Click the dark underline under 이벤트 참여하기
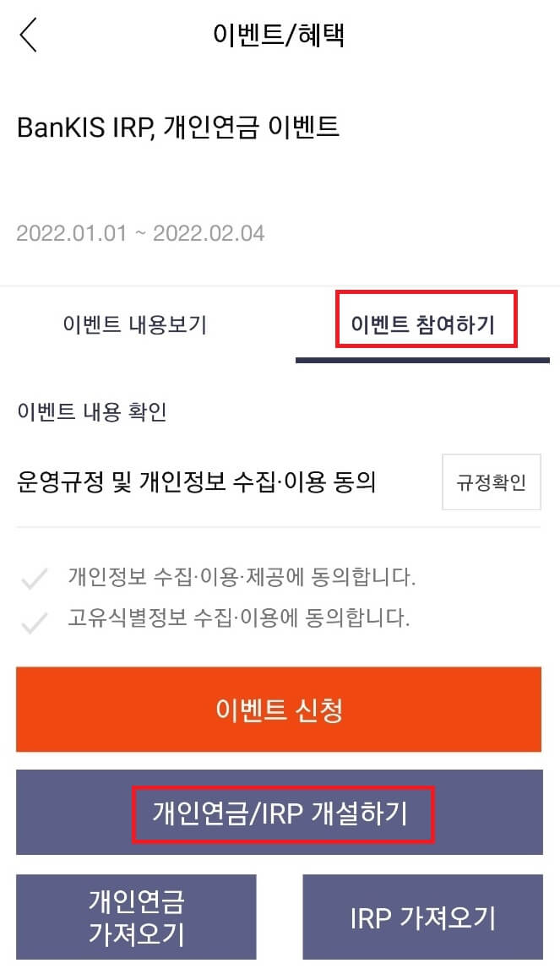 click(x=423, y=360)
